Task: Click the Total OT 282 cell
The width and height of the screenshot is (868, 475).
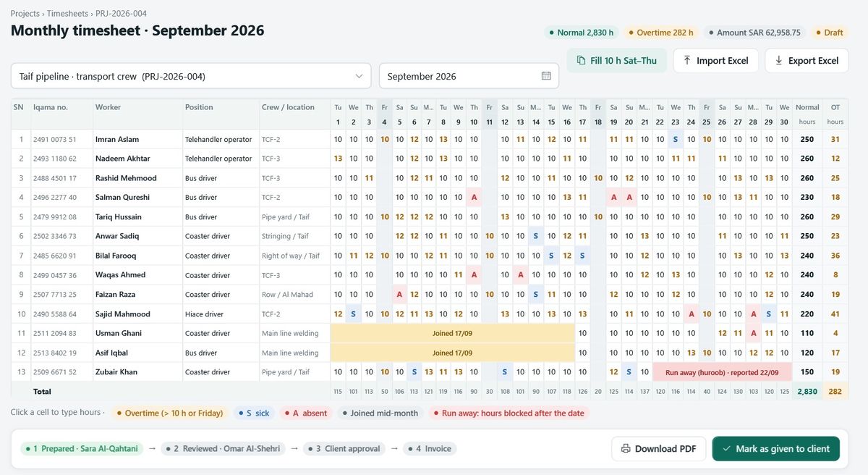Action: click(x=835, y=392)
